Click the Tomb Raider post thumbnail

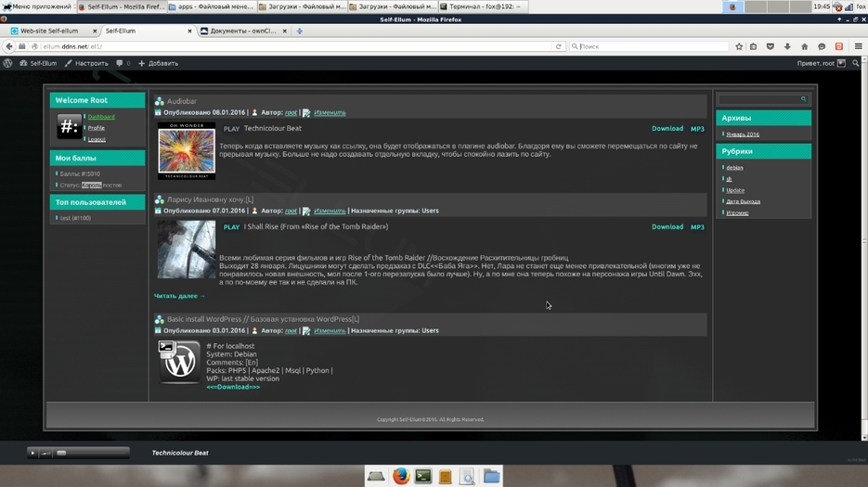coord(187,250)
